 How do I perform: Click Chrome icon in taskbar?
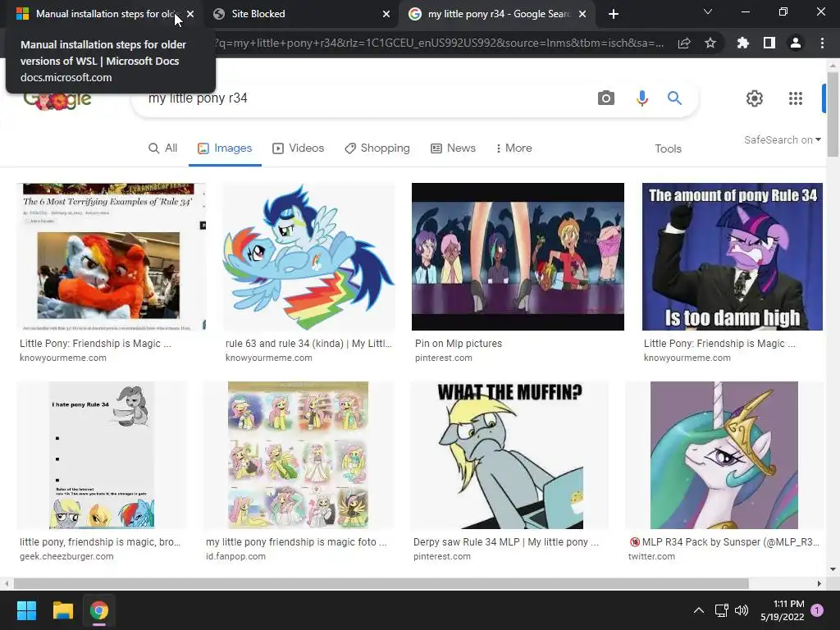99,610
